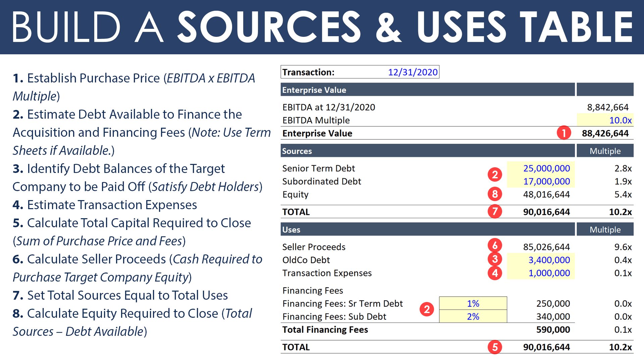Image resolution: width=644 pixels, height=362 pixels.
Task: Click red circle 7 on Sources TOTAL row
Action: pyautogui.click(x=495, y=212)
